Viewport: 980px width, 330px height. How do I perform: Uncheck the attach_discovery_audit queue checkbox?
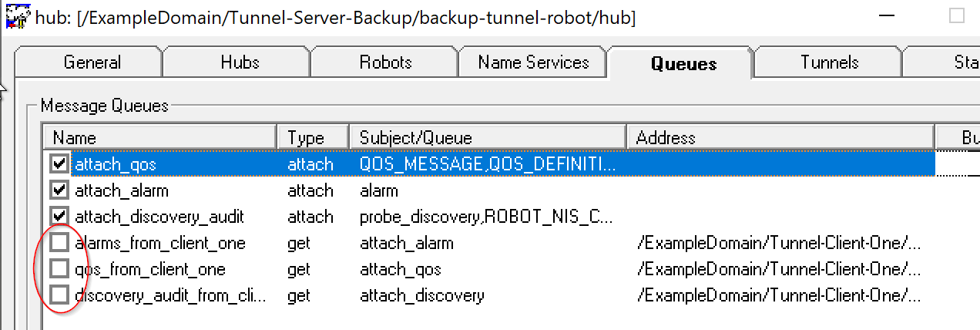pos(59,217)
